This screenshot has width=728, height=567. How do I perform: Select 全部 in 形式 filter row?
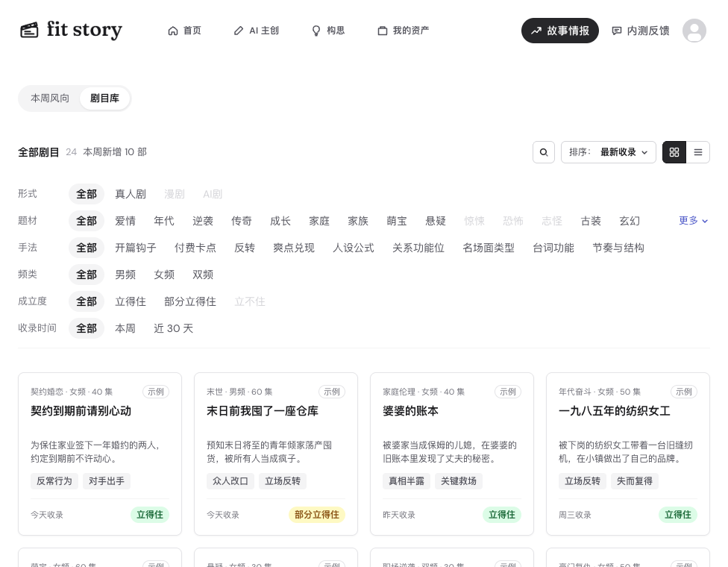pyautogui.click(x=87, y=194)
